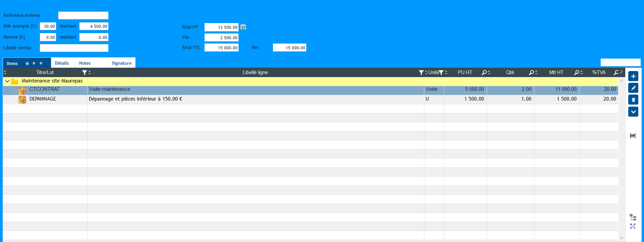Viewport: 644px width, 242px height.
Task: Collapse the Maintenance site Maurepas folder
Action: (x=7, y=81)
